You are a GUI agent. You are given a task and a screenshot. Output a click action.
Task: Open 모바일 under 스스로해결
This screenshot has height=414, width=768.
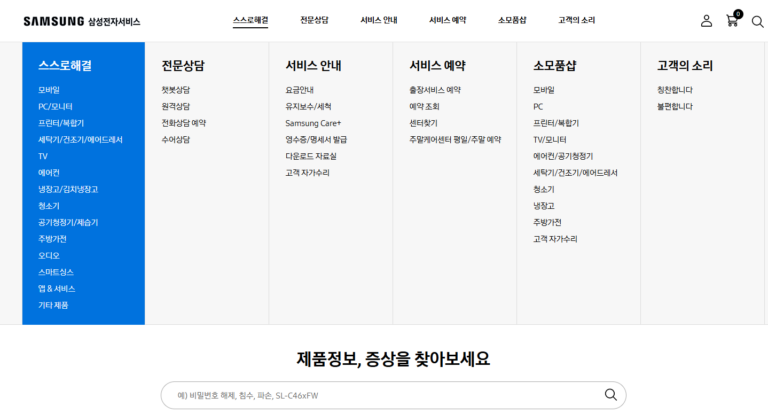pyautogui.click(x=49, y=90)
